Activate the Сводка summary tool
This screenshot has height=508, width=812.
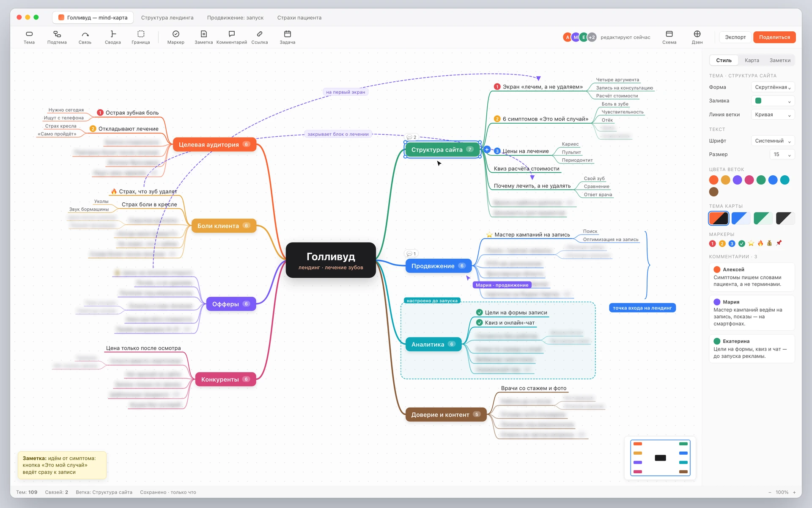[x=113, y=37]
